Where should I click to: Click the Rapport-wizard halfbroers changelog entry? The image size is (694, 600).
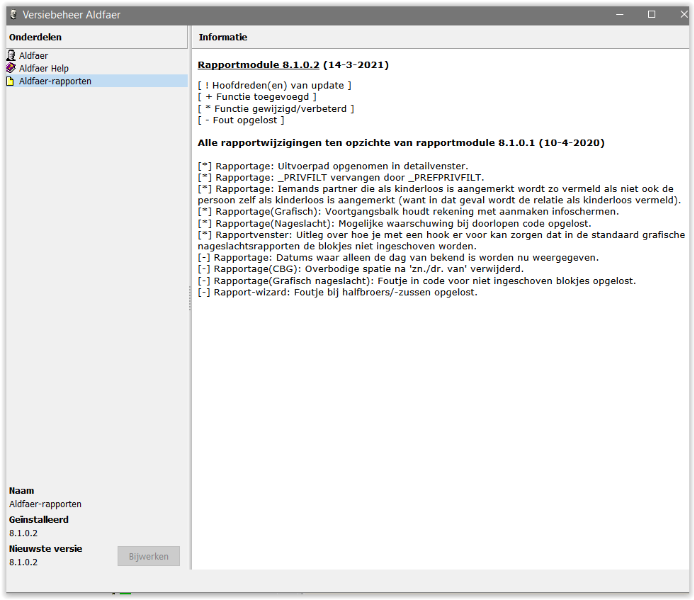[x=337, y=292]
